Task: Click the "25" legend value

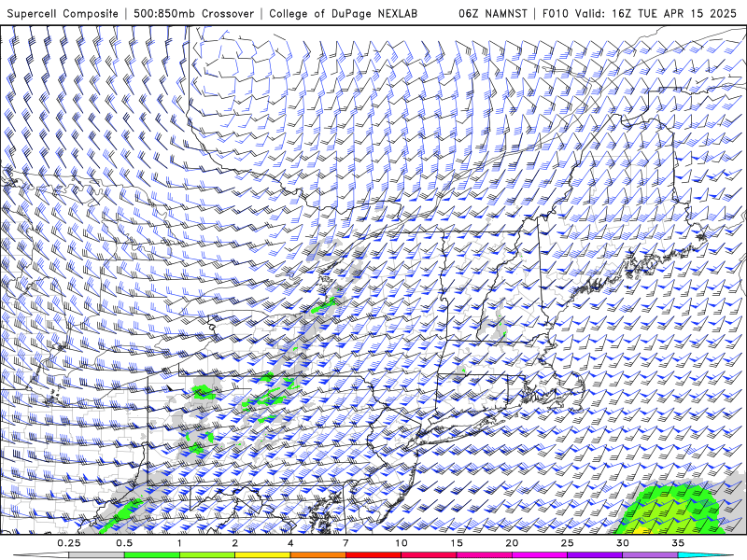Action: click(x=567, y=543)
